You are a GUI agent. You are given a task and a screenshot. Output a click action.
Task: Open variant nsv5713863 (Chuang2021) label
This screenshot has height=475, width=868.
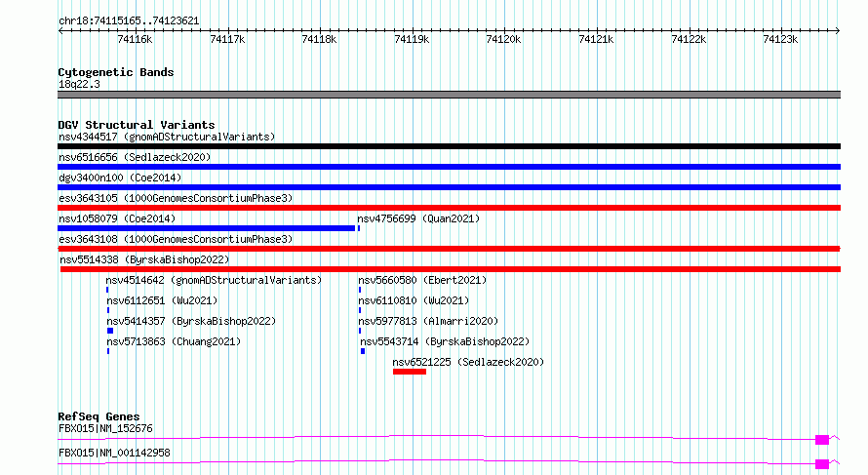click(x=174, y=341)
